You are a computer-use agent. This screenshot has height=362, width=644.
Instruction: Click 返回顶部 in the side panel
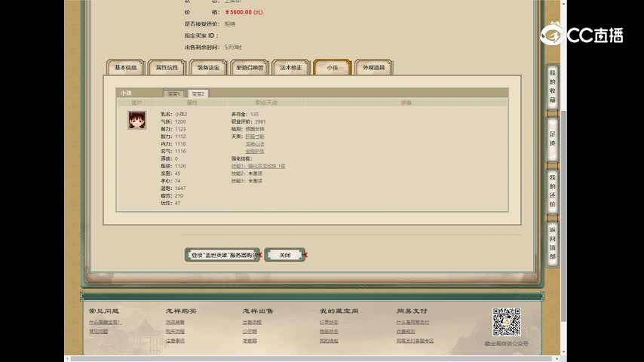pyautogui.click(x=552, y=242)
